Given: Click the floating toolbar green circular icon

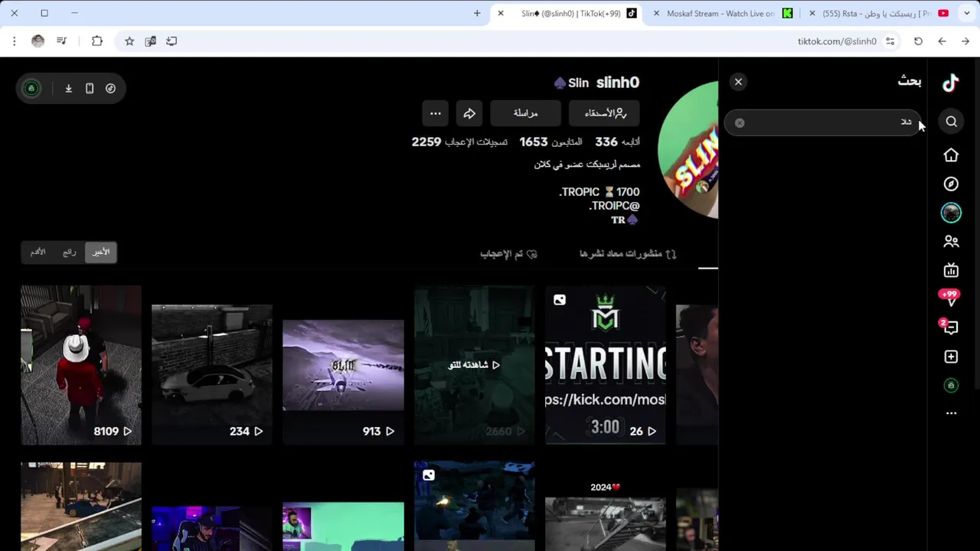Looking at the screenshot, I should (x=31, y=89).
